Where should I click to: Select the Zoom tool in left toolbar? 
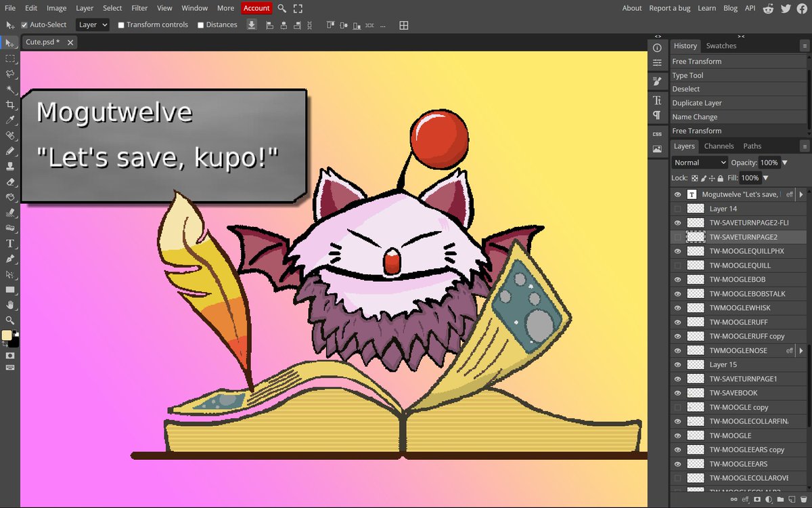coord(10,320)
